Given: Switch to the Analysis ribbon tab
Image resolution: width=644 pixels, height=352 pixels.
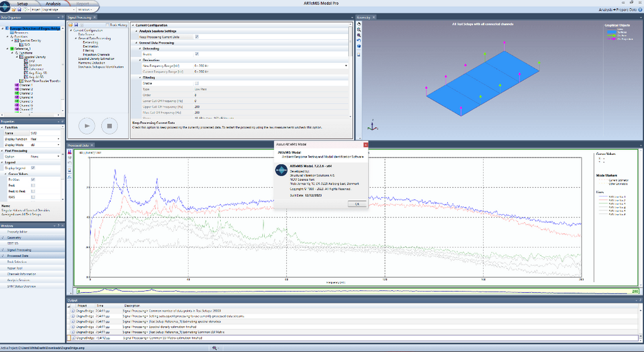Looking at the screenshot, I should (x=53, y=4).
